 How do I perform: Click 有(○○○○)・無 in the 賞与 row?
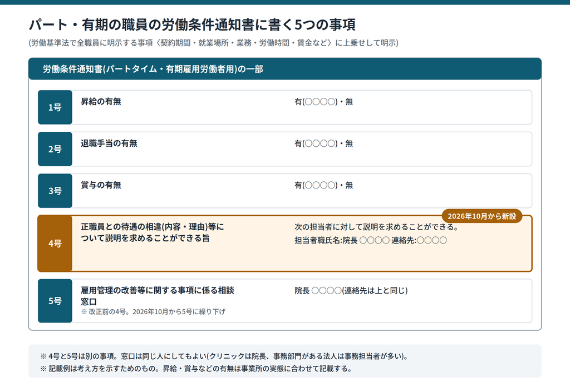323,186
